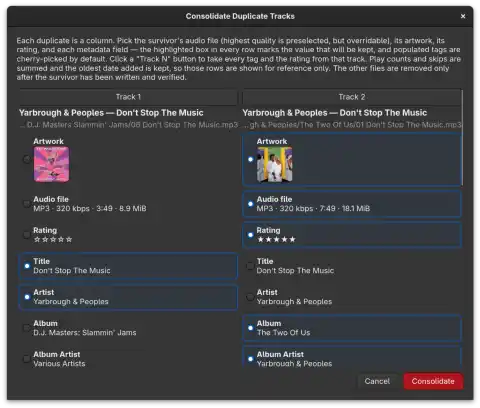Screen dimensions: 480x408
Task: Click text MP3 · 320 kbps · 3:49 · 8.9 MiB
Action: click(x=90, y=208)
